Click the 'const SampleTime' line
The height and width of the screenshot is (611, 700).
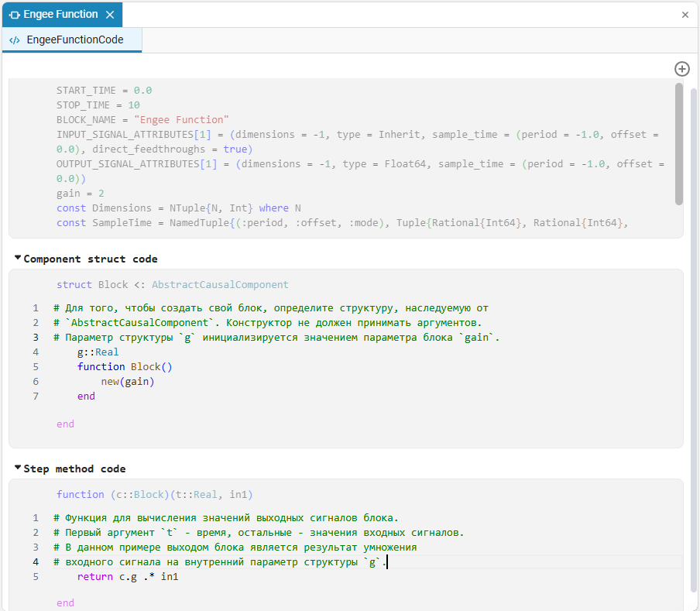tap(342, 223)
